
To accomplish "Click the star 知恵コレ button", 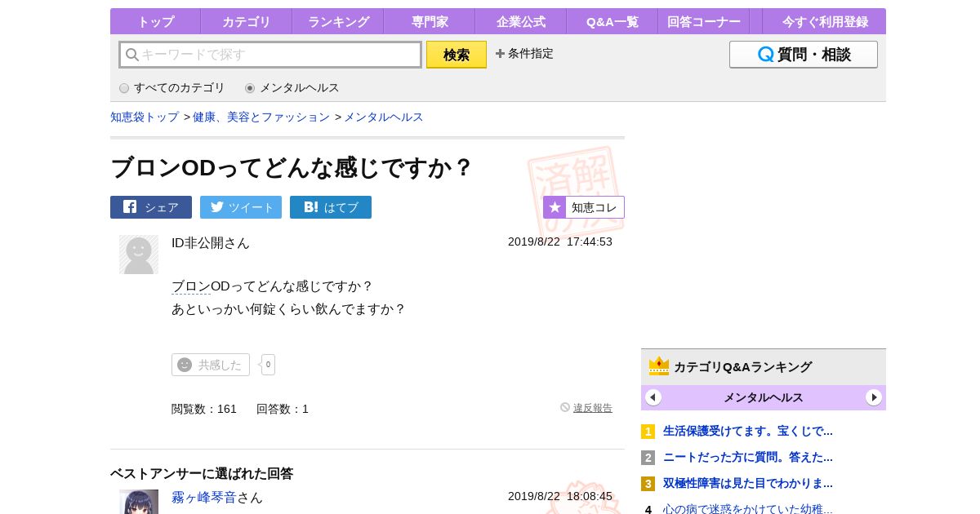I will [584, 207].
